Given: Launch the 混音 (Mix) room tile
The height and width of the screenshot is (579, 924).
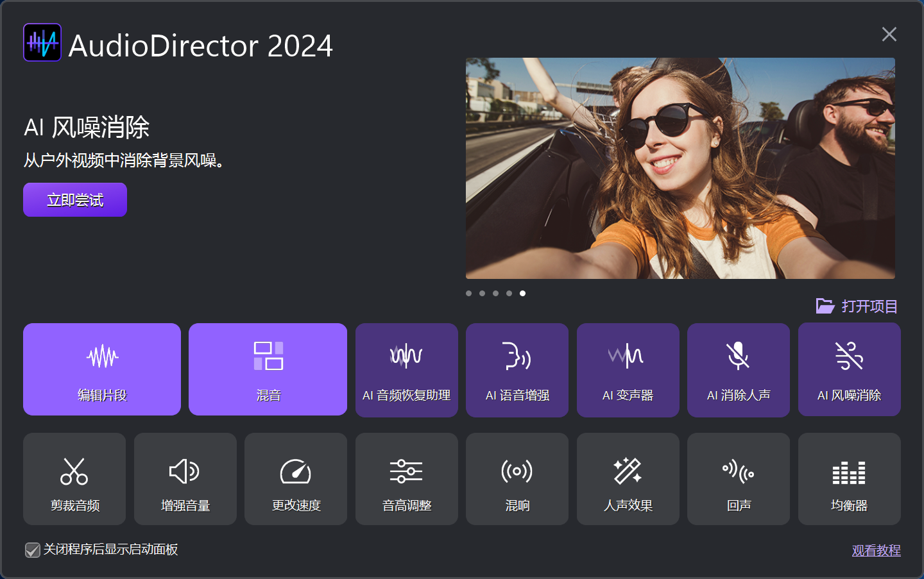Looking at the screenshot, I should (268, 369).
